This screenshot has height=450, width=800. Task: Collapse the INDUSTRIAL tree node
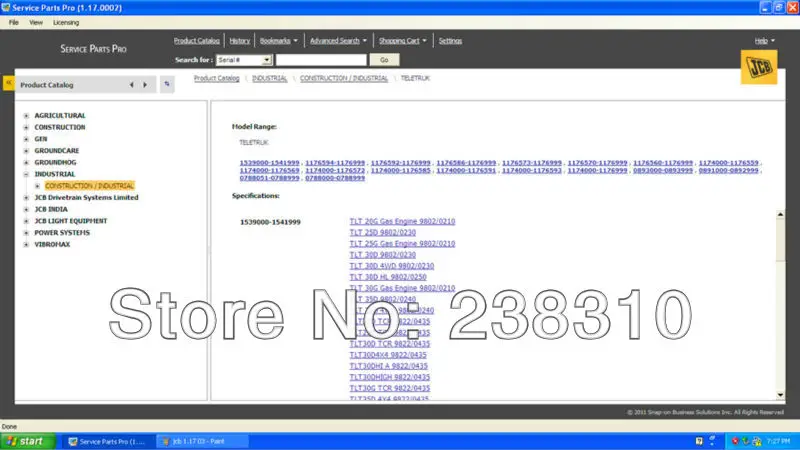pos(26,174)
